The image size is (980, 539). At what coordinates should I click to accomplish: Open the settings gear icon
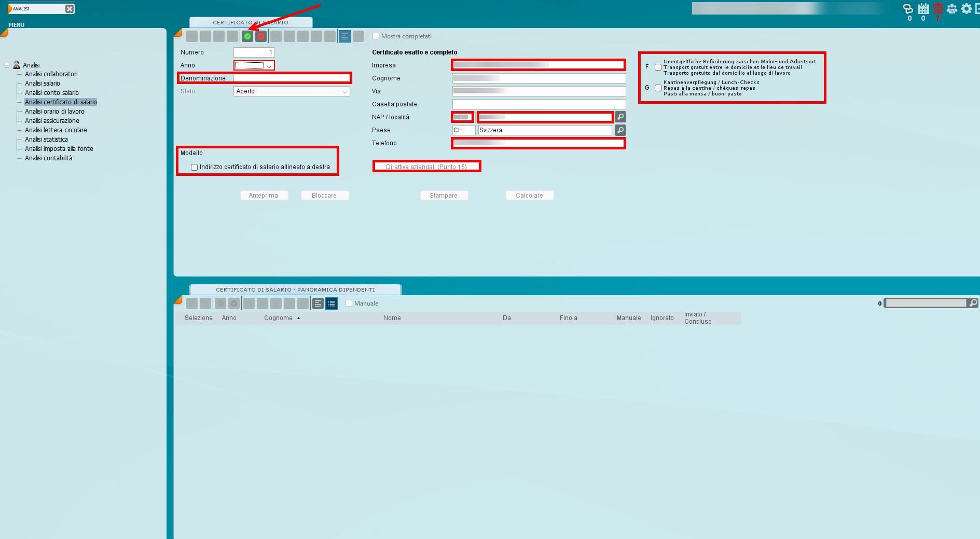966,9
